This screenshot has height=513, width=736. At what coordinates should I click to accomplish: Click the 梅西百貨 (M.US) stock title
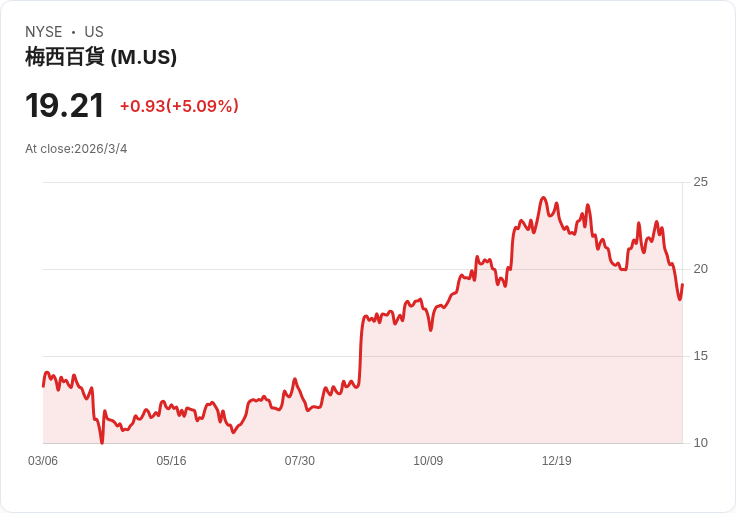101,57
